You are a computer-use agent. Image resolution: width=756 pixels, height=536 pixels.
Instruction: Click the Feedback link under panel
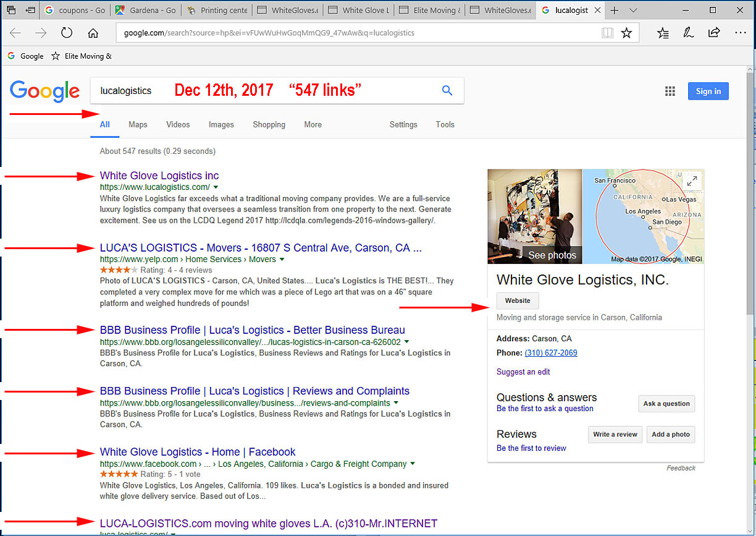coord(681,468)
